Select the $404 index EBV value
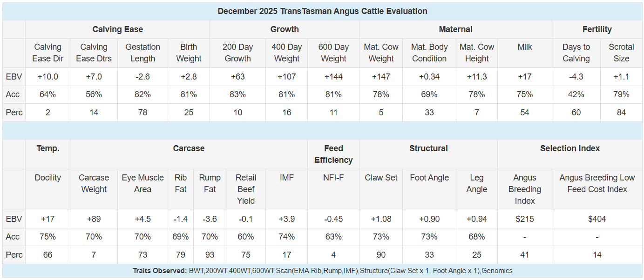This screenshot has height=280, width=644. pyautogui.click(x=597, y=219)
